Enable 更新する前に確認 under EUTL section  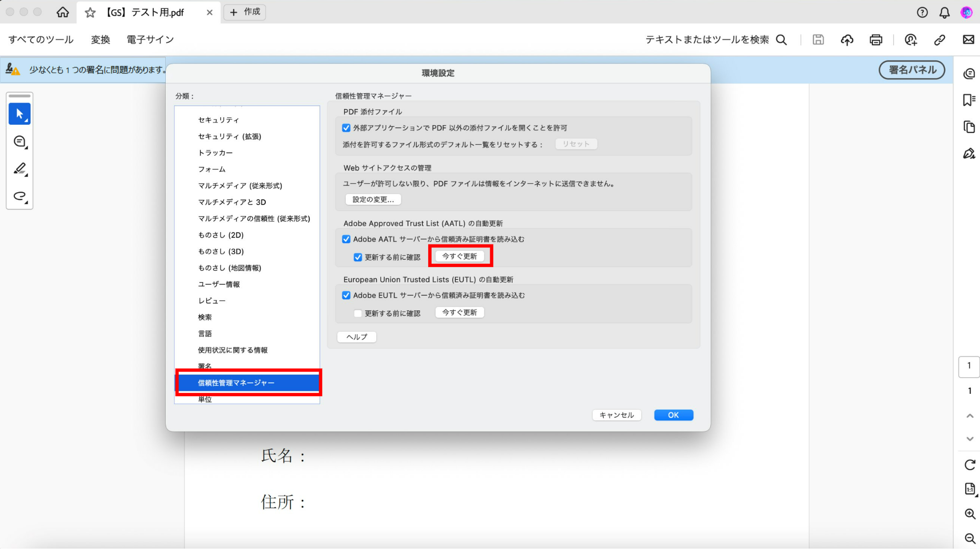[x=358, y=313]
